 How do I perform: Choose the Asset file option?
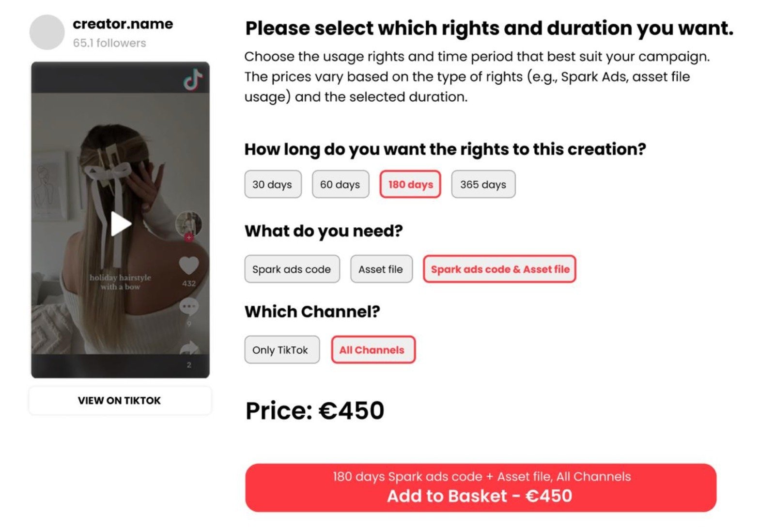[x=381, y=269]
